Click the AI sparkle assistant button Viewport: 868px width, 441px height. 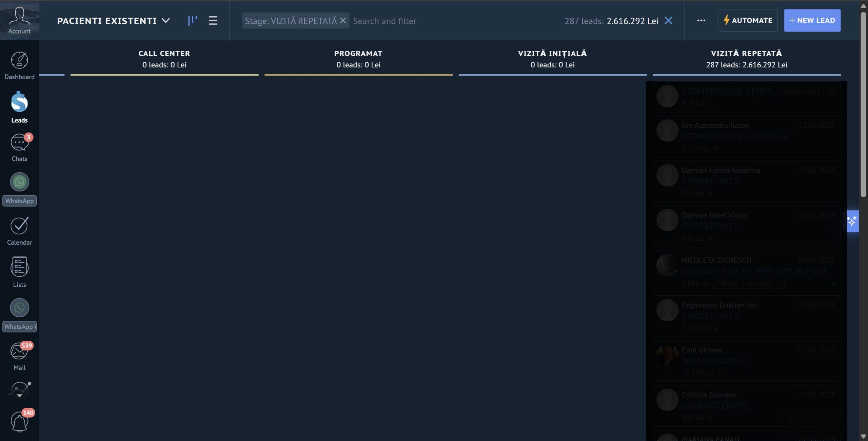tap(852, 221)
